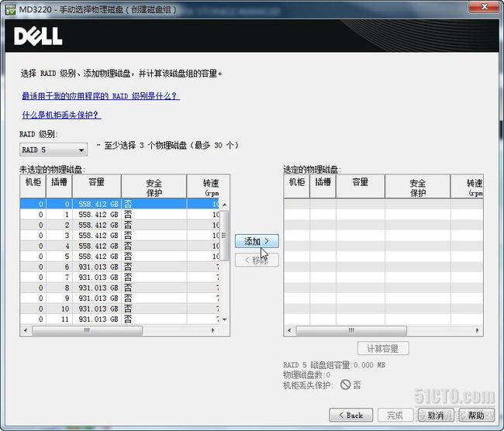Click left arrow of unselected disks horizontal scrollbar
Screen dimensions: 504x431
26,330
